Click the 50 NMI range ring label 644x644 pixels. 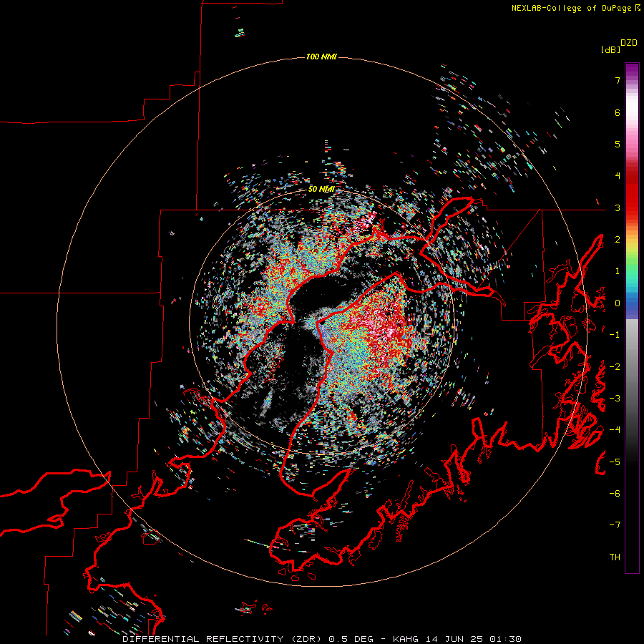coord(321,189)
